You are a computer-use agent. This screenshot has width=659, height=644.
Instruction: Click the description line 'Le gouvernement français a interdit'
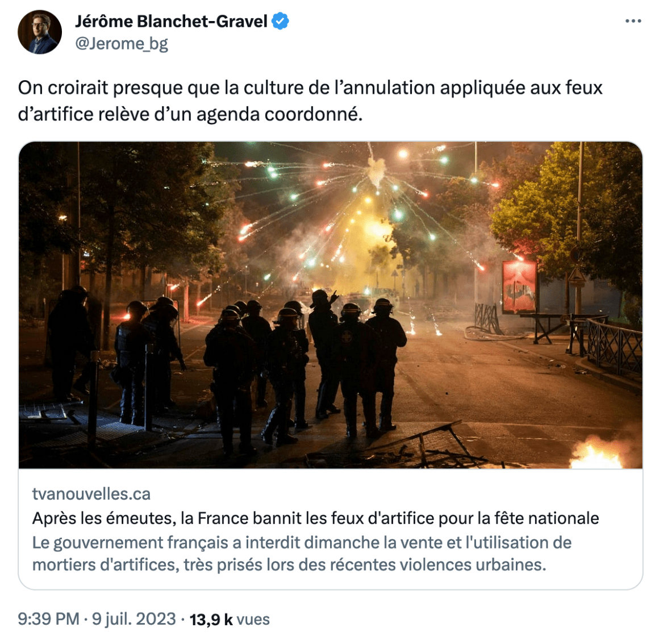302,543
